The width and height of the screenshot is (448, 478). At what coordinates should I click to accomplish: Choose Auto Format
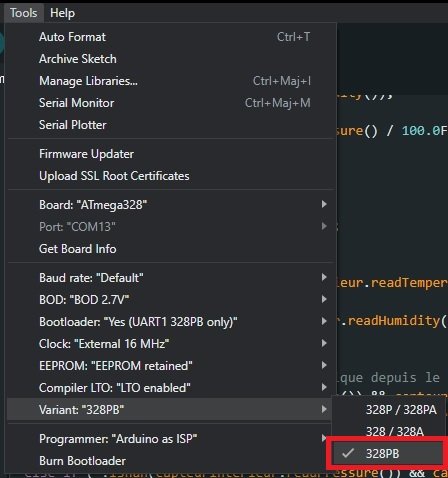point(171,37)
